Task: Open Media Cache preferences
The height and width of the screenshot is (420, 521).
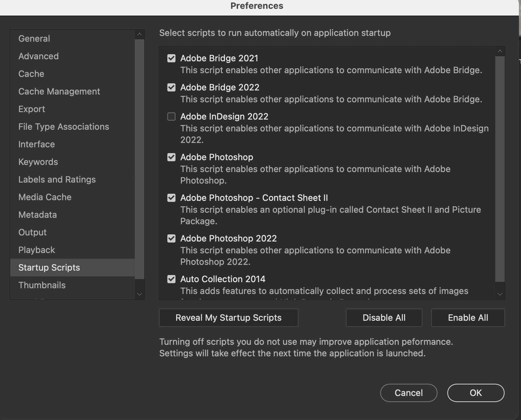Action: click(x=72, y=197)
